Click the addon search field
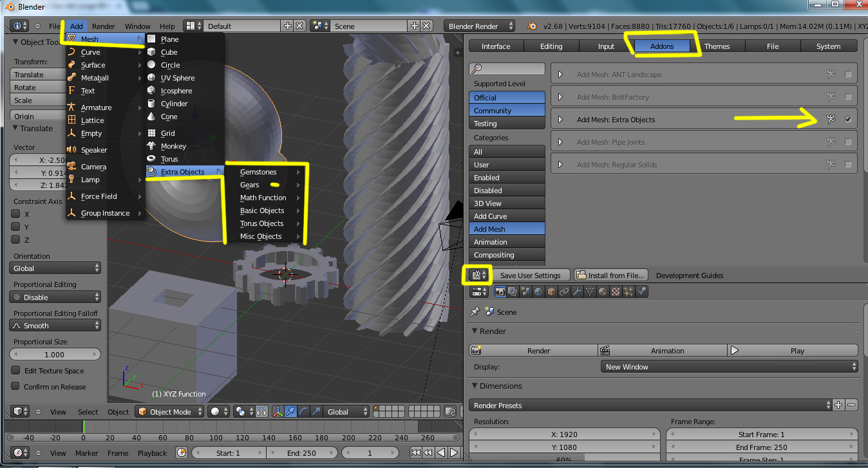 click(x=507, y=68)
